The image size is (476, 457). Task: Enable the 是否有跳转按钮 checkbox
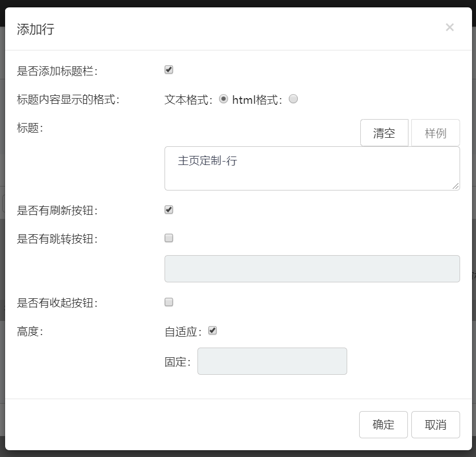pos(169,238)
